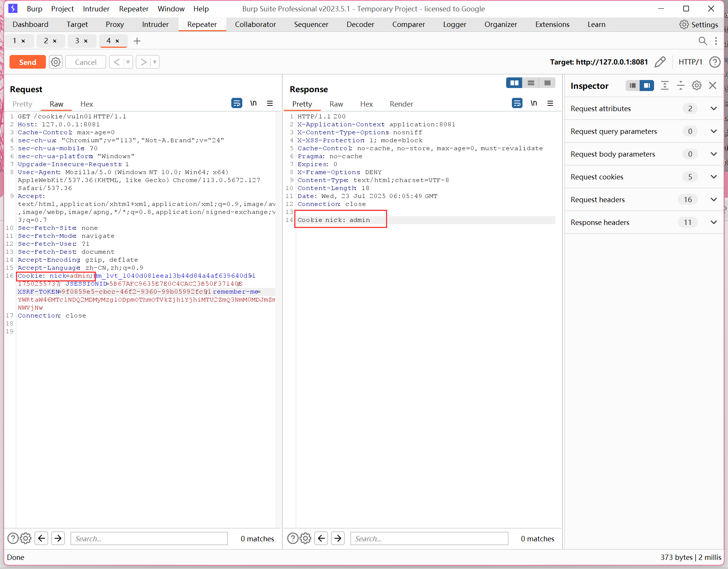Viewport: 728px width, 569px height.
Task: Open Repeater request settings gear
Action: pos(56,62)
